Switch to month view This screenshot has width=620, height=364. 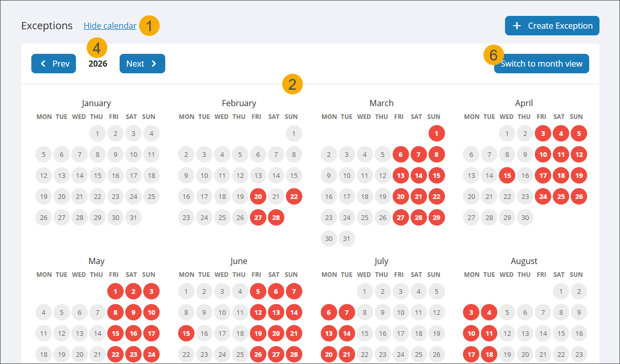[541, 64]
